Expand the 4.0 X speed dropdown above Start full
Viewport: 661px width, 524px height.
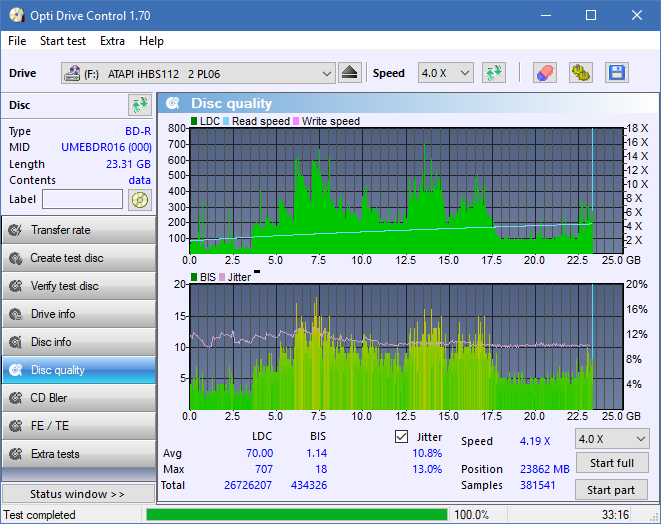pos(610,439)
